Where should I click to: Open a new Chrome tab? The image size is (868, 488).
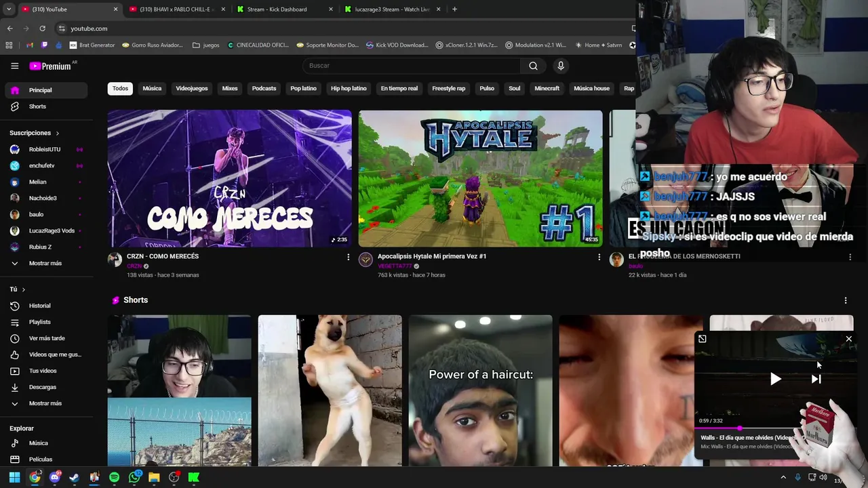pyautogui.click(x=454, y=9)
